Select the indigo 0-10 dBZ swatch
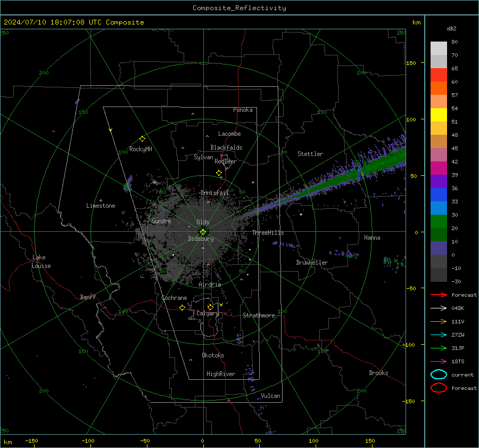 pos(439,248)
